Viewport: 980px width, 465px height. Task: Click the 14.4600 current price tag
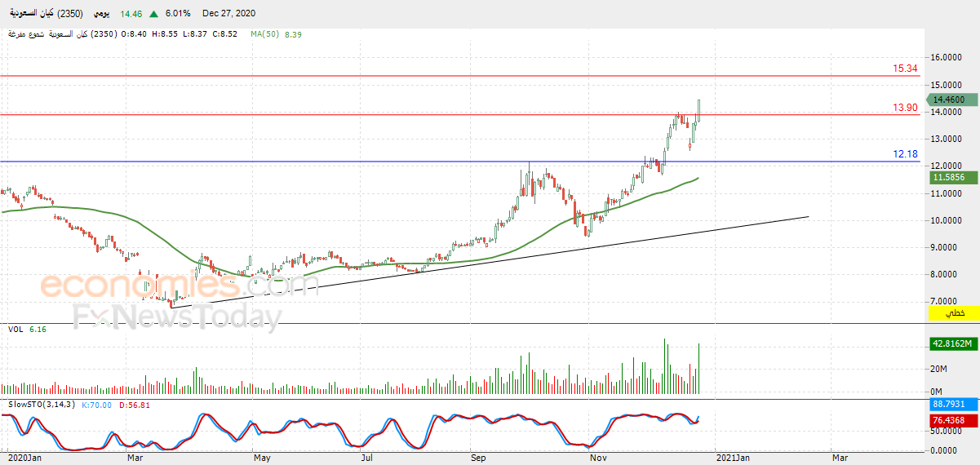952,100
